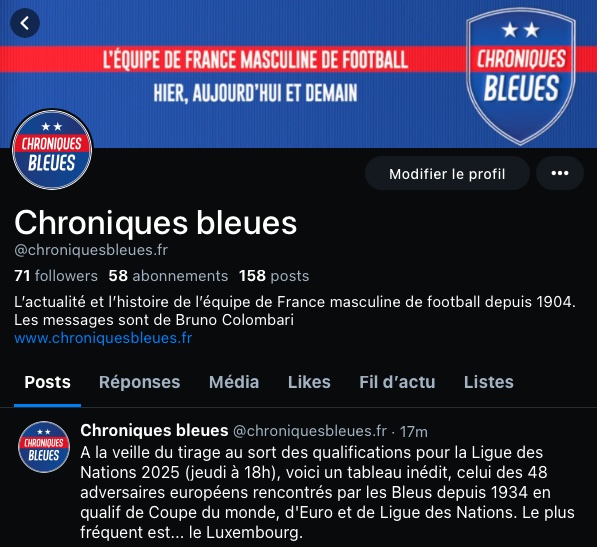View the 71 followers list

(56, 276)
